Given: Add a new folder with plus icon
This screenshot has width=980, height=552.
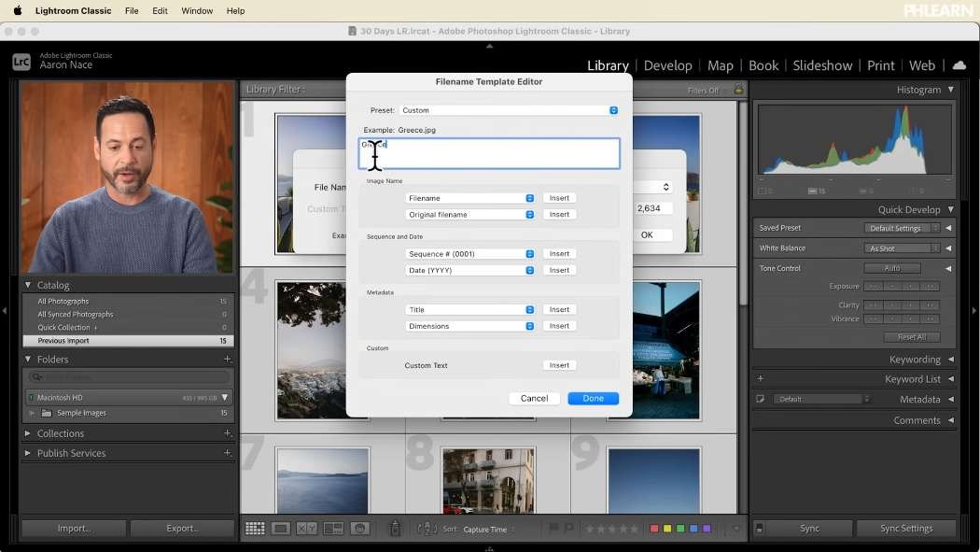Looking at the screenshot, I should pyautogui.click(x=228, y=359).
